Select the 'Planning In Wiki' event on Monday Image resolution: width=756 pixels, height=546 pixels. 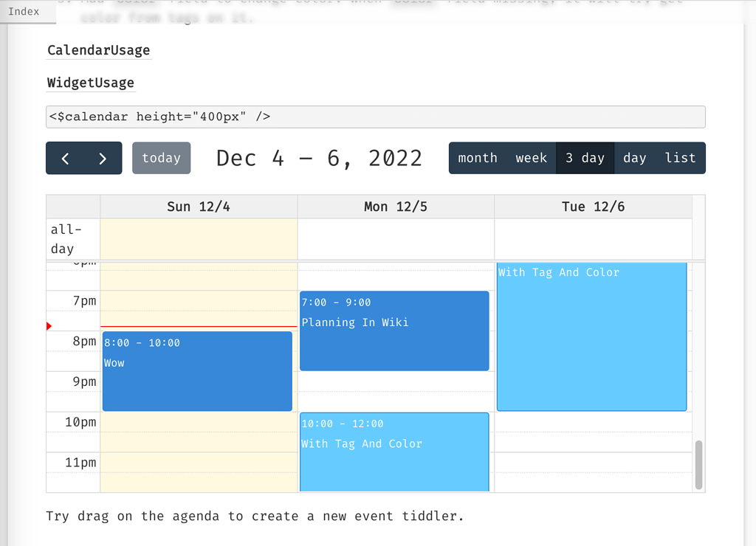(394, 330)
